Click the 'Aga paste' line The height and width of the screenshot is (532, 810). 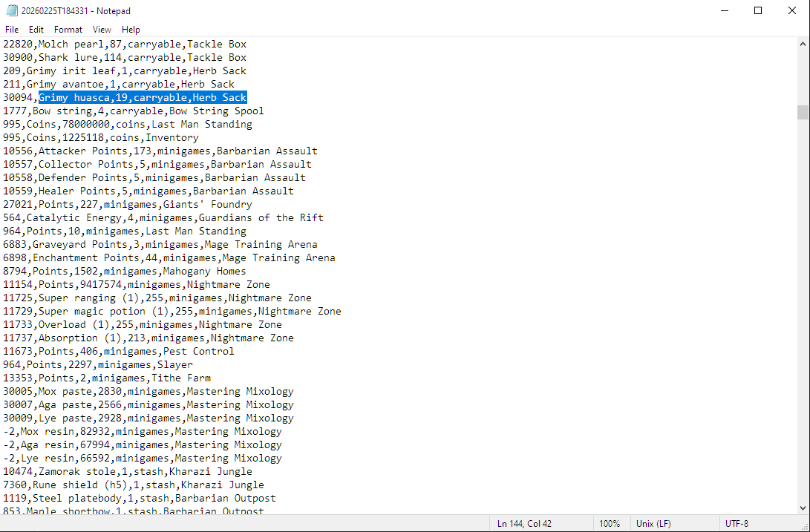tap(148, 405)
